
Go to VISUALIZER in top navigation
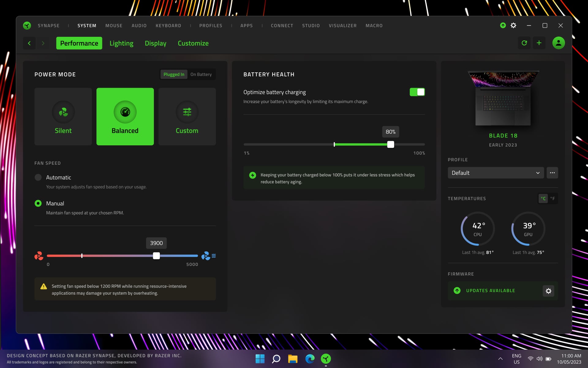pyautogui.click(x=343, y=25)
